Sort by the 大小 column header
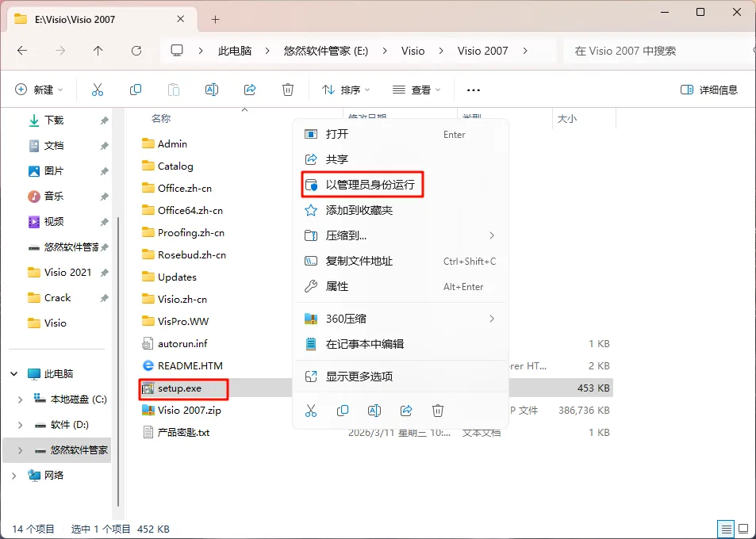756x539 pixels. pyautogui.click(x=567, y=118)
